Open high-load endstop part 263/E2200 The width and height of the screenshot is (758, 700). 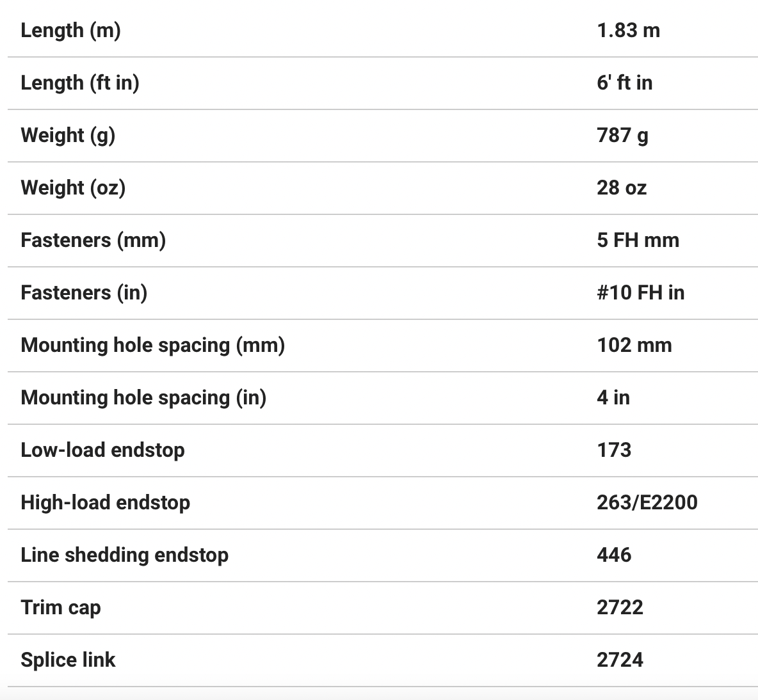pyautogui.click(x=647, y=502)
